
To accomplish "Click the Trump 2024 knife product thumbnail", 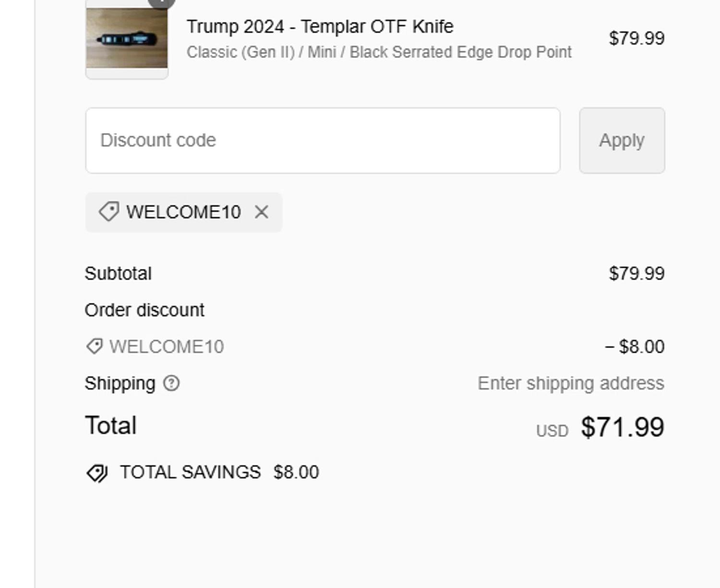I will pos(127,39).
